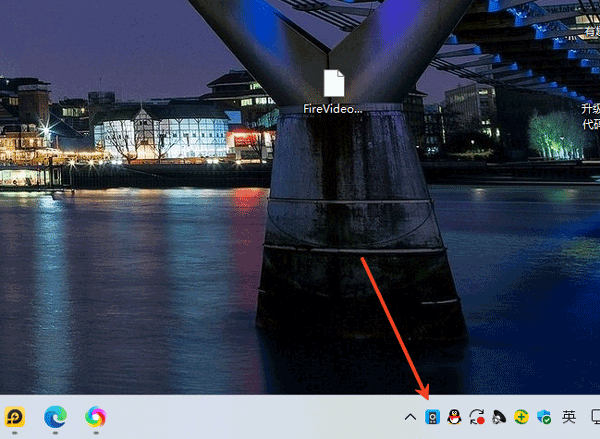Open the QQ penguin tray icon
This screenshot has width=600, height=439.
click(454, 417)
